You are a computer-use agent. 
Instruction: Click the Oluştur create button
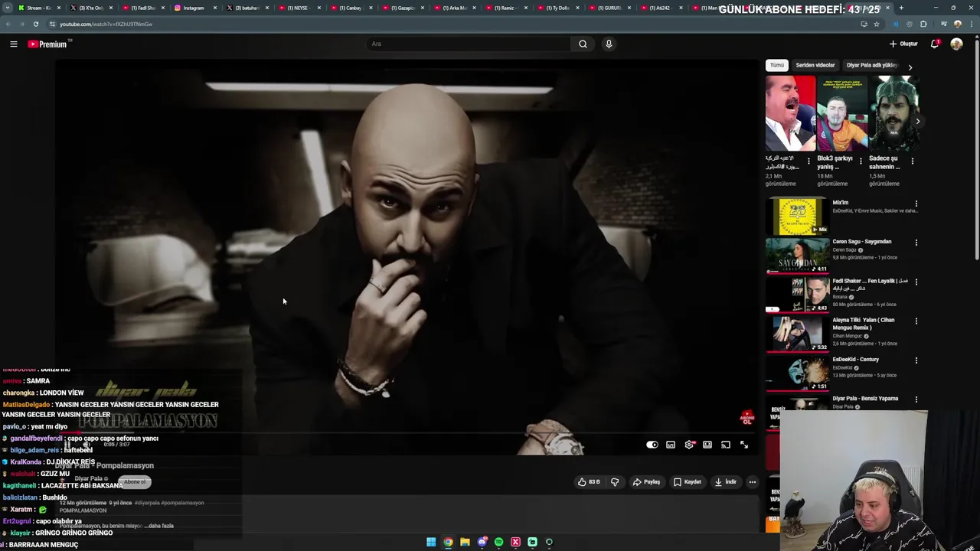pos(903,44)
